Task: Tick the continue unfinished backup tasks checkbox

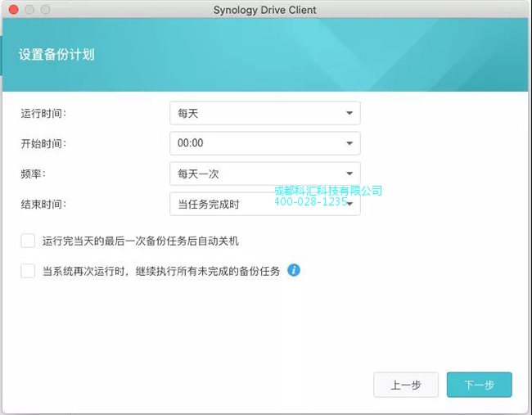Action: 28,271
